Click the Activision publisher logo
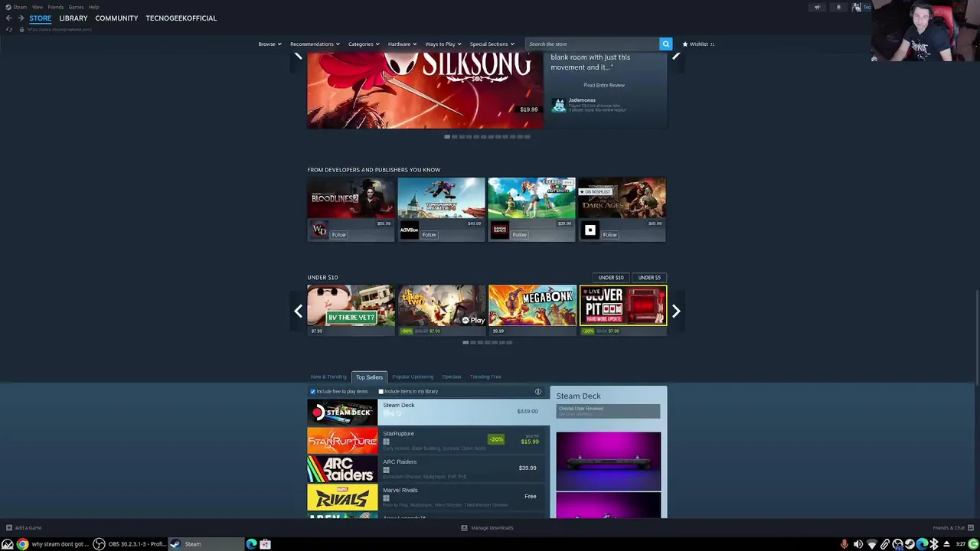The height and width of the screenshot is (551, 980). pyautogui.click(x=410, y=230)
